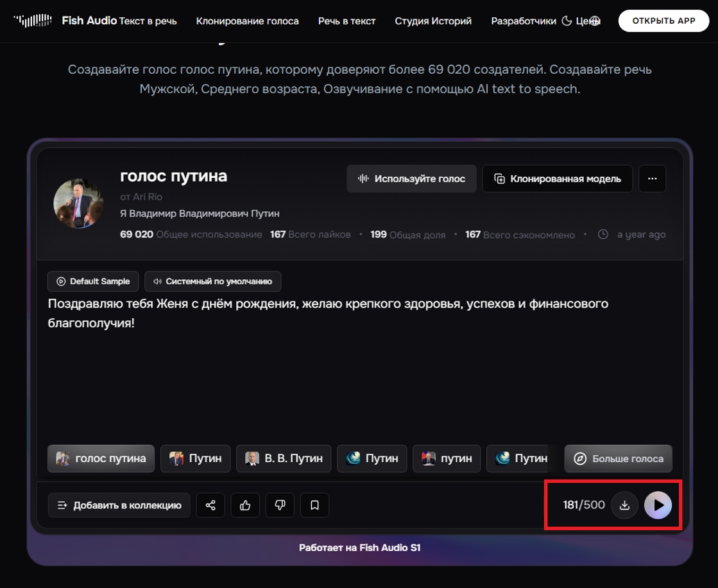Click the голос путина avatar image

[x=78, y=203]
